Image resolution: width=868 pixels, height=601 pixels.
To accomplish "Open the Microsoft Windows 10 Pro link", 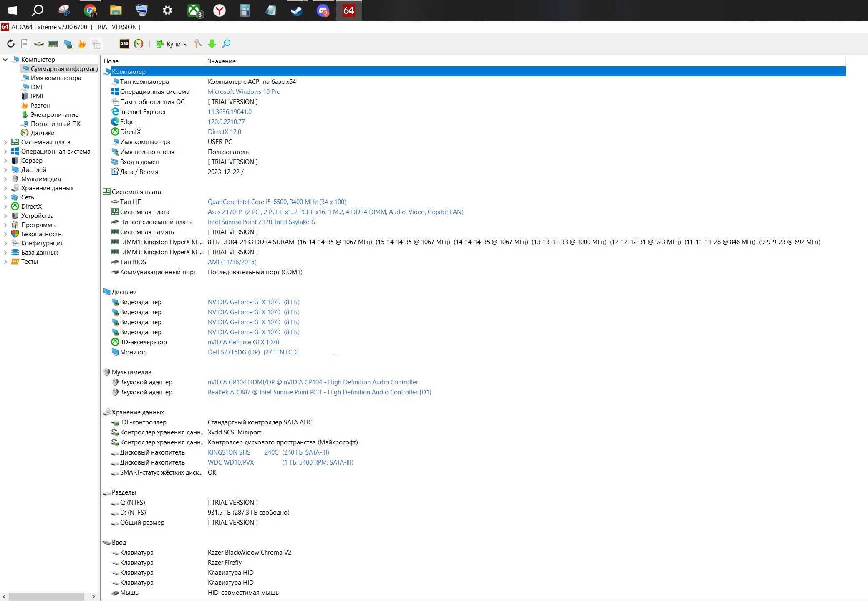I will pyautogui.click(x=244, y=92).
